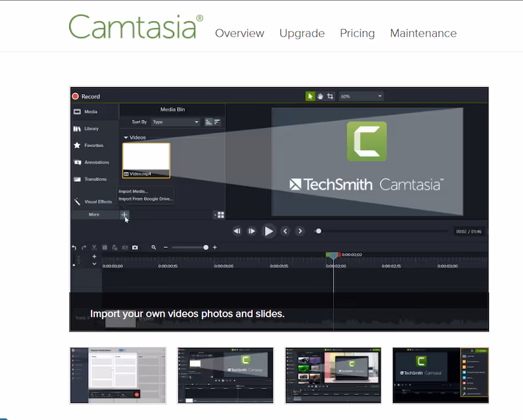Click the Undo arrow in timeline toolbar
The width and height of the screenshot is (523, 420).
click(74, 247)
